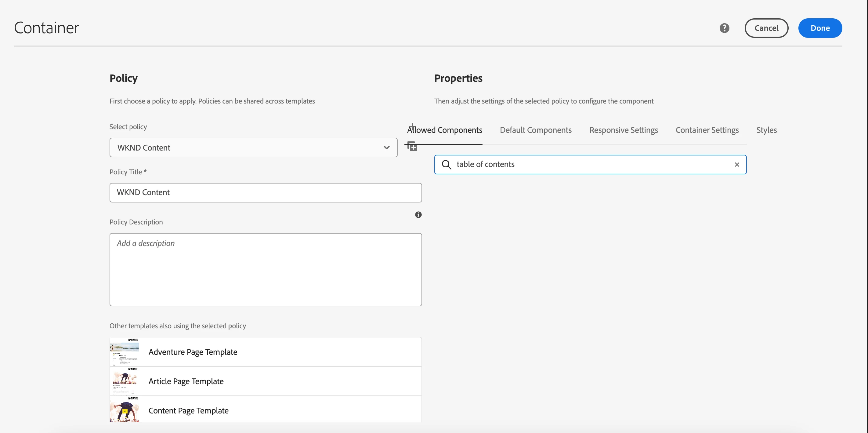868x433 pixels.
Task: Clear the 'table of contents' search text
Action: (x=736, y=165)
